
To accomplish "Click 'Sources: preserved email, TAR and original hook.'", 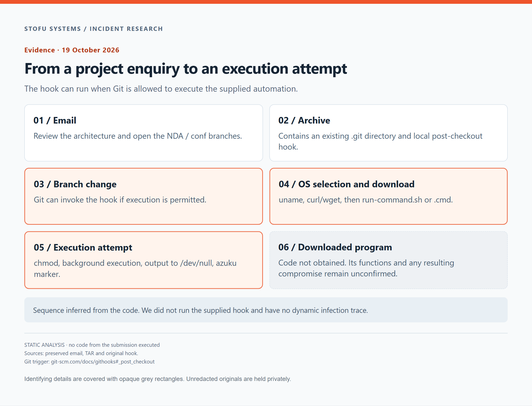I will [x=81, y=353].
